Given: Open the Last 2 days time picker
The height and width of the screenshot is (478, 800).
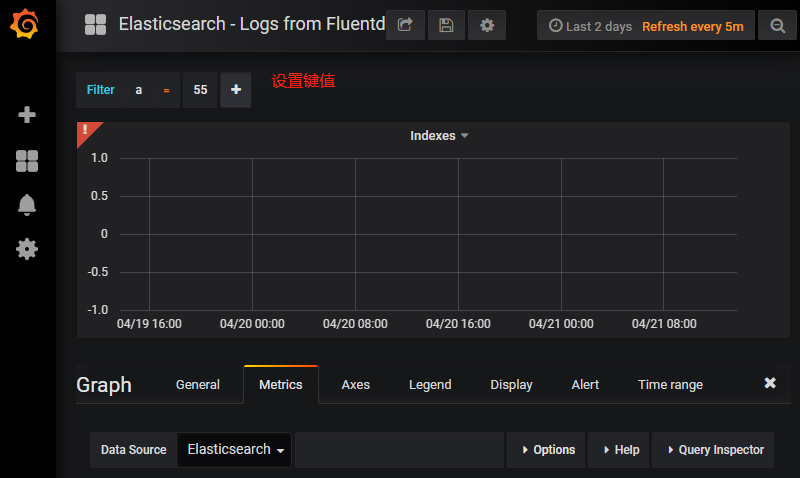Looking at the screenshot, I should coord(590,27).
